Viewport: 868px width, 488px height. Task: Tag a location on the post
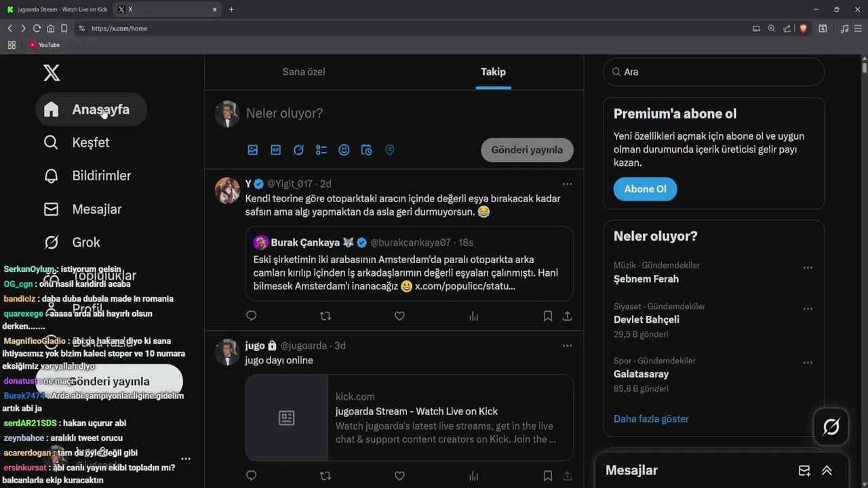click(x=390, y=150)
